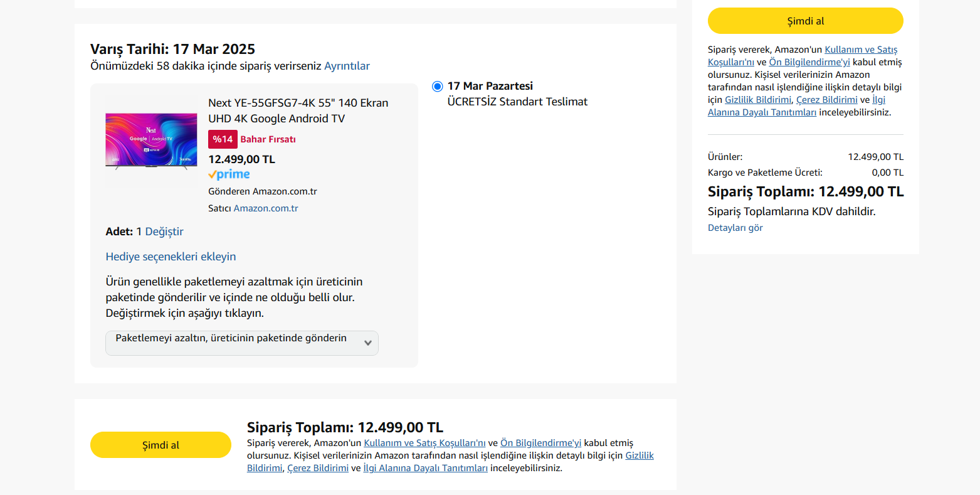Open the Amazon.com.tr seller link

click(x=266, y=208)
